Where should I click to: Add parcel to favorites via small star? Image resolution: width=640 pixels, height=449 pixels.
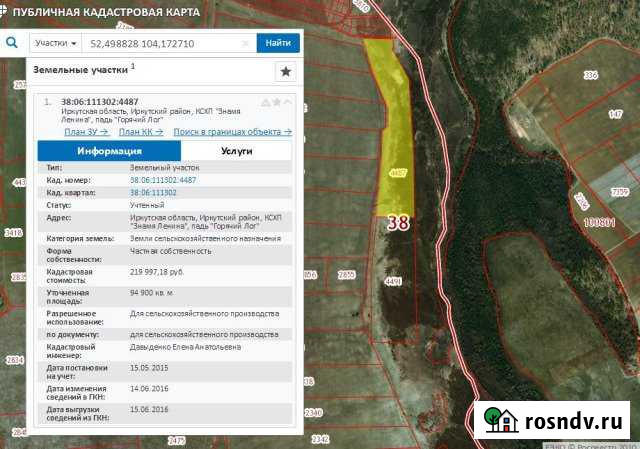click(276, 102)
